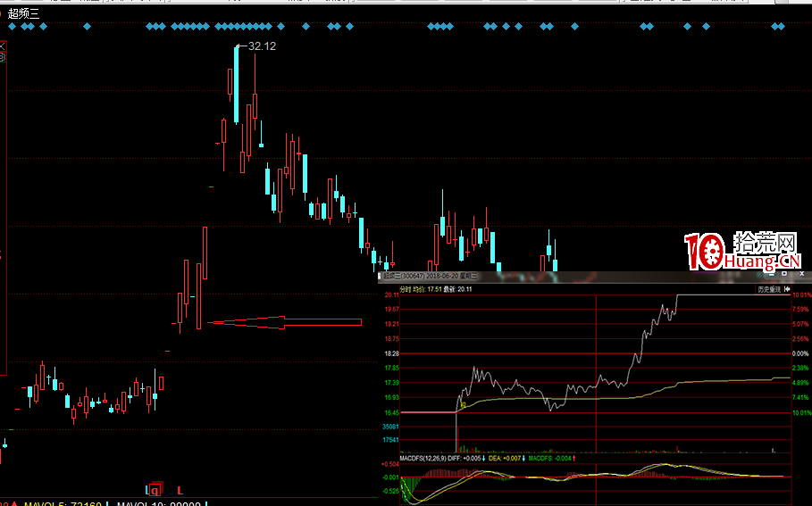Screen dimensions: 812x506
Task: Click the red horizontal arrow annotation
Action: point(284,322)
